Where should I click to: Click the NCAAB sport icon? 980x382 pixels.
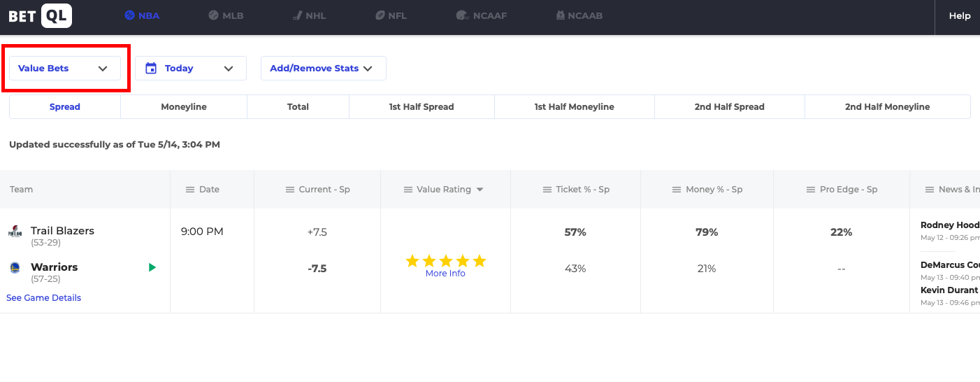561,15
